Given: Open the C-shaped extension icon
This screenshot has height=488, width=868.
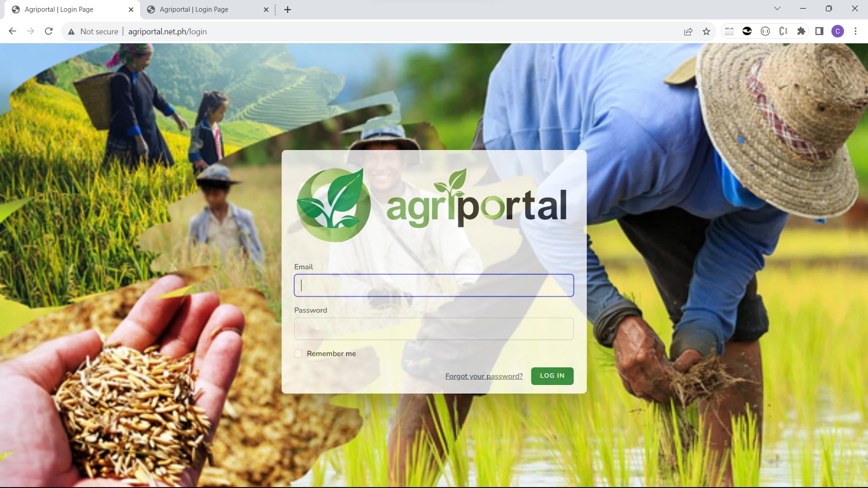Looking at the screenshot, I should [783, 31].
